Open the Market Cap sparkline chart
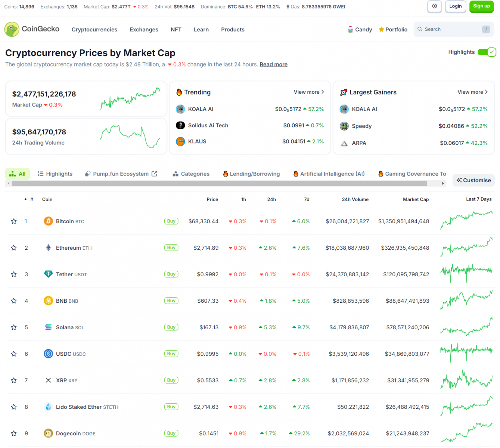 coord(130,99)
